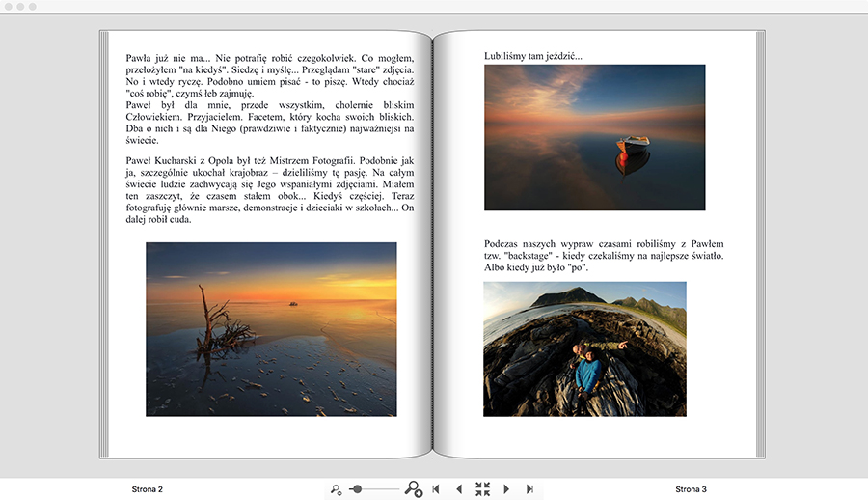The height and width of the screenshot is (500, 868).
Task: Open the sunset driftwood photo on left page
Action: [x=271, y=329]
